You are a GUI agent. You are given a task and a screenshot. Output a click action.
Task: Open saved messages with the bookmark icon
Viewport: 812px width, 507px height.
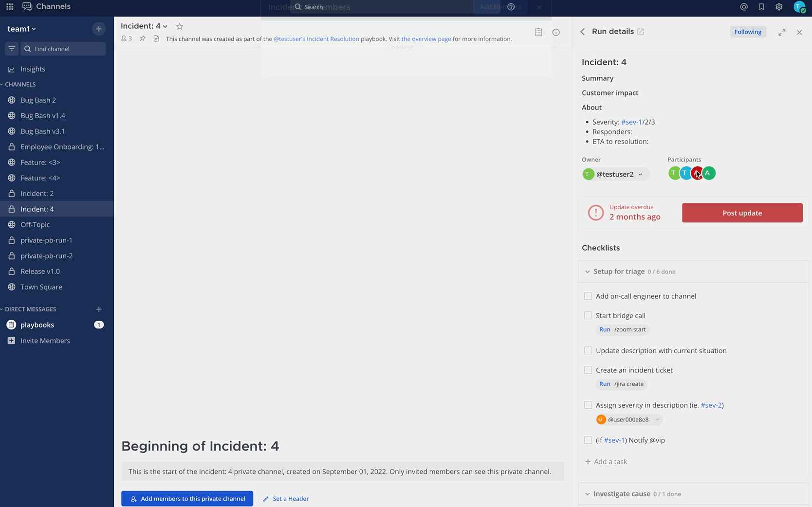click(x=761, y=7)
